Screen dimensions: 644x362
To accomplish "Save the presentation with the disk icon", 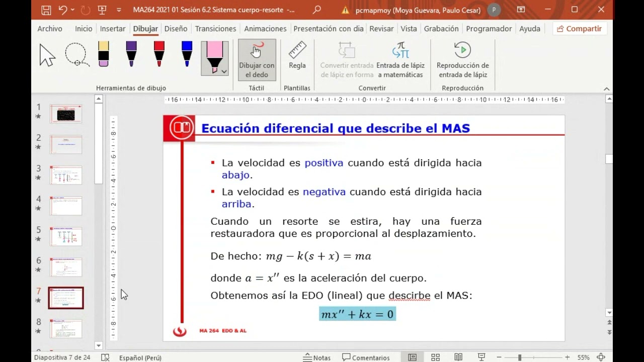I will point(46,10).
